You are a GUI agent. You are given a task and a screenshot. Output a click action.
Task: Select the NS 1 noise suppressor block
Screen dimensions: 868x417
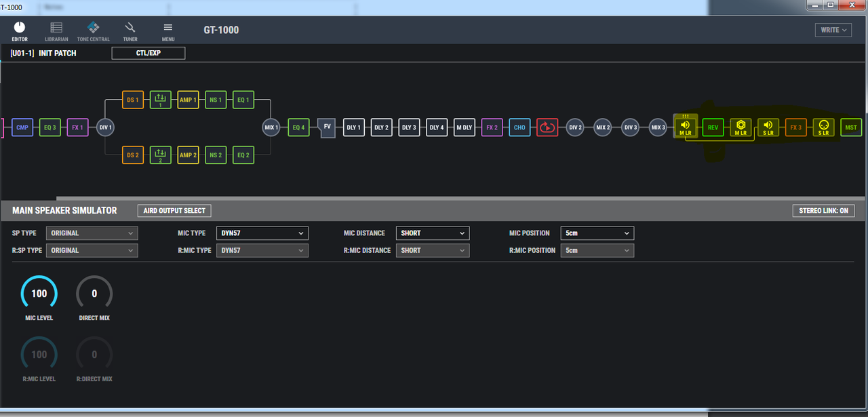[216, 100]
